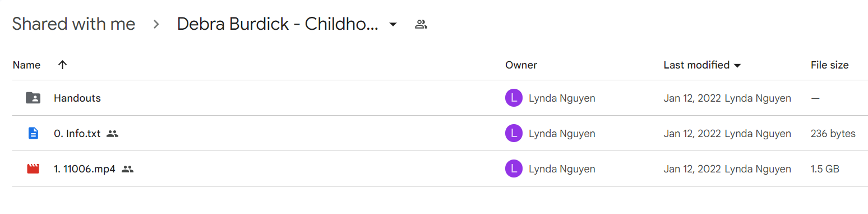Toggle name sort direction arrow
This screenshot has height=214, width=868.
point(62,65)
